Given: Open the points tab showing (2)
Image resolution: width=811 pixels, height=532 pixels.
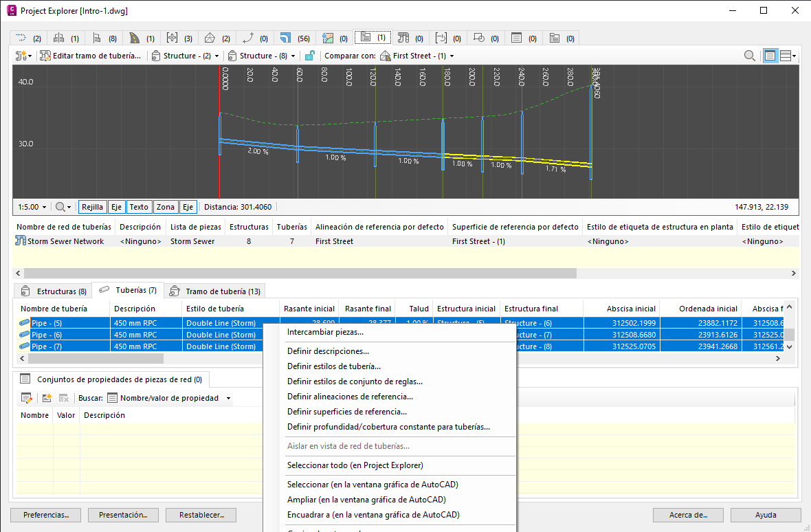Looking at the screenshot, I should 28,38.
